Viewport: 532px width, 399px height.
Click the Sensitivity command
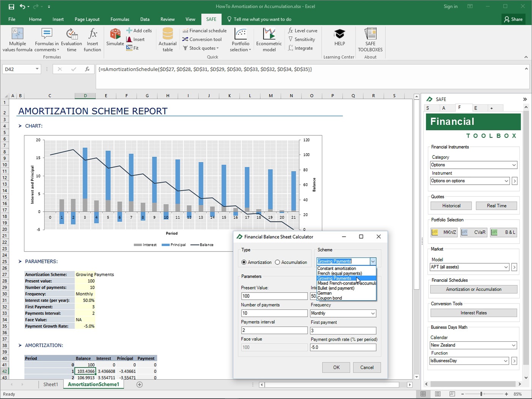pyautogui.click(x=302, y=40)
